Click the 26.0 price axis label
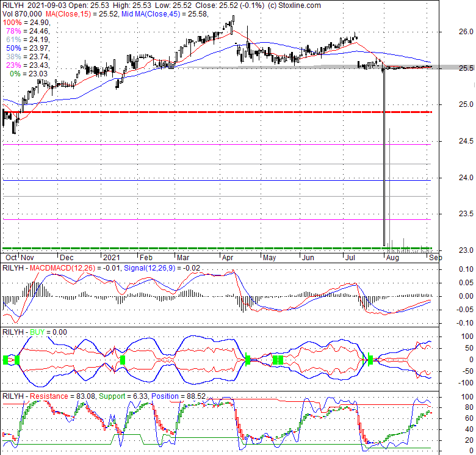Image resolution: width=476 pixels, height=455 pixels. 466,32
